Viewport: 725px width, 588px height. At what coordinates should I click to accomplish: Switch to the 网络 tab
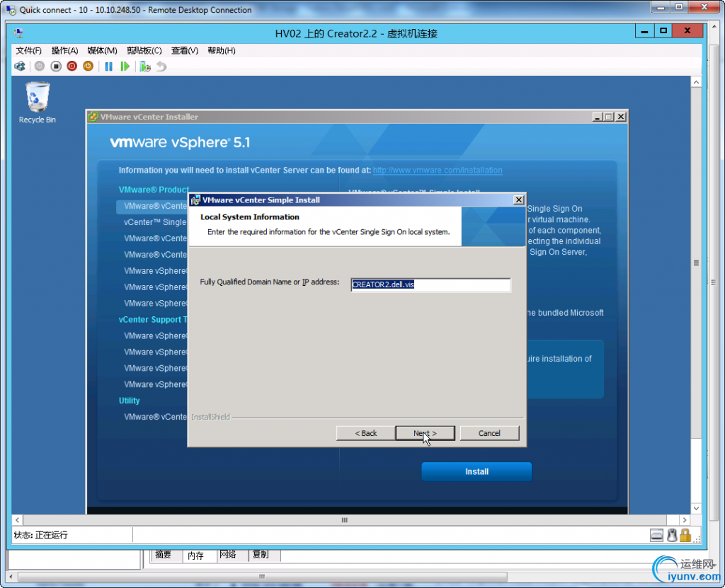(228, 555)
